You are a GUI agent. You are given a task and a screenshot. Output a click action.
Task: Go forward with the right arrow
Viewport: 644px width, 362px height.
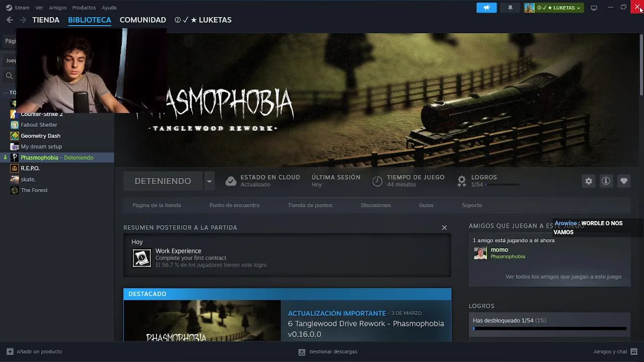[23, 20]
